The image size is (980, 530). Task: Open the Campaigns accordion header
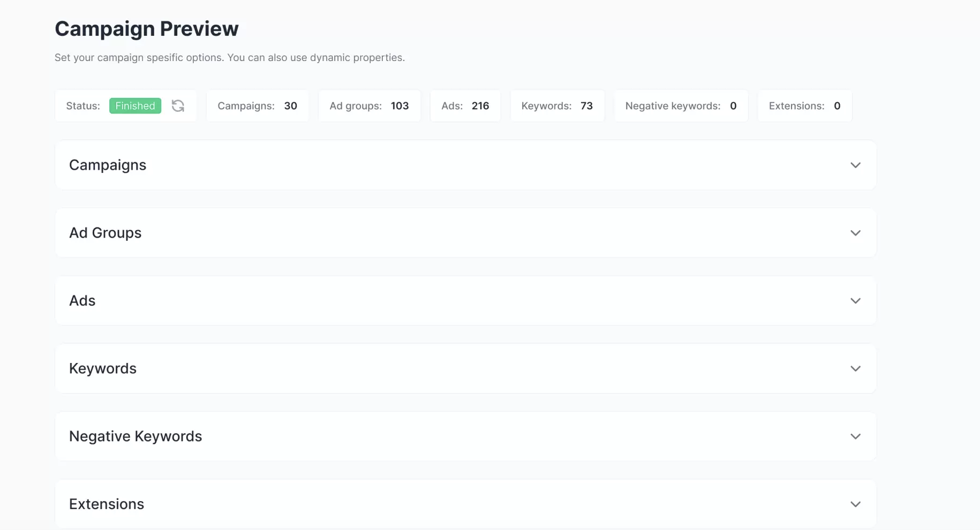coord(465,165)
